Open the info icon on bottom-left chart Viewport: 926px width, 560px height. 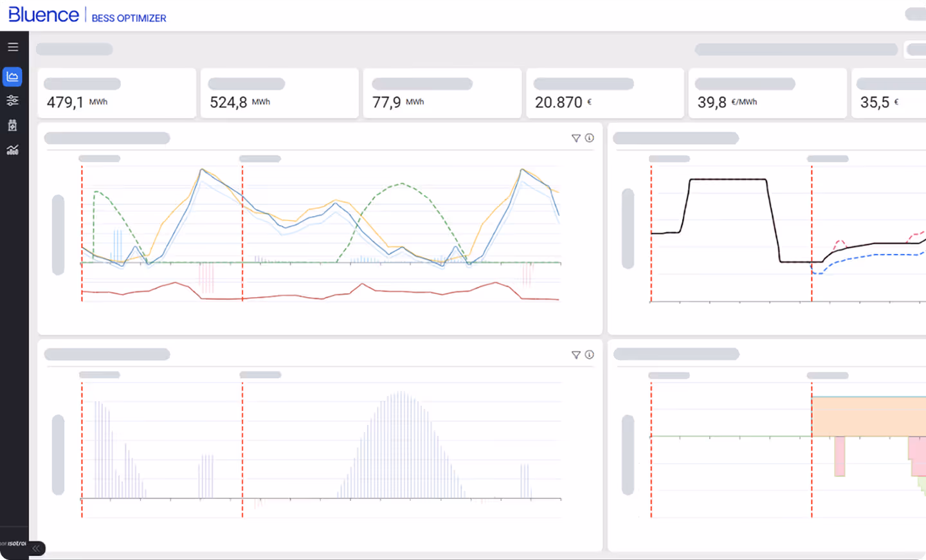(590, 354)
